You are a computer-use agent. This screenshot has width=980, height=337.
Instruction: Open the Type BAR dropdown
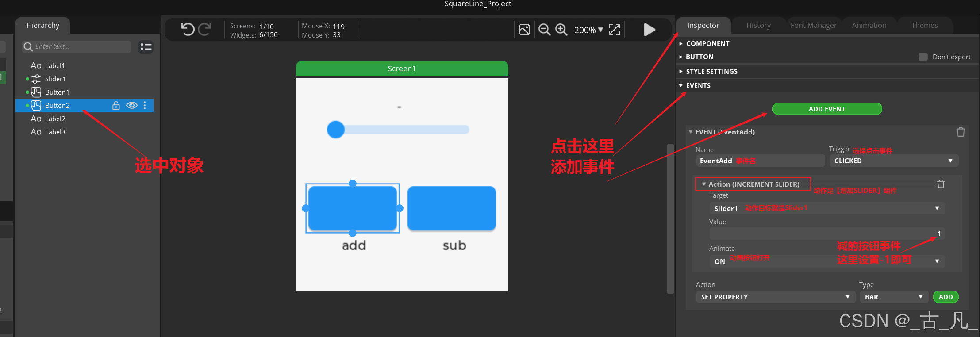click(x=894, y=297)
